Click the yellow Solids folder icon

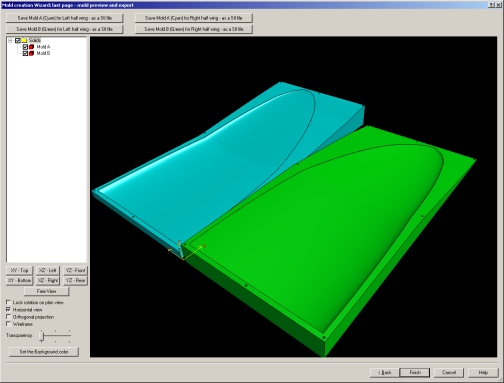click(x=24, y=40)
